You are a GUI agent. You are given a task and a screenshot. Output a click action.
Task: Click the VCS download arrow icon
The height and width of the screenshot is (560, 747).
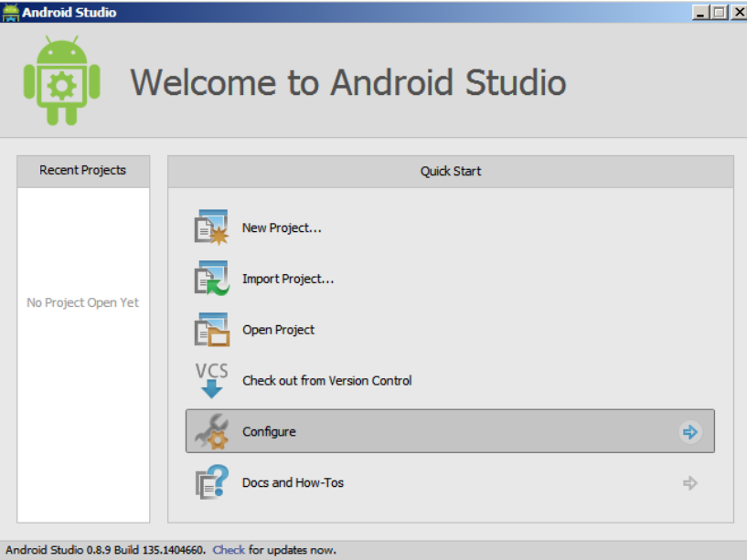tap(211, 380)
